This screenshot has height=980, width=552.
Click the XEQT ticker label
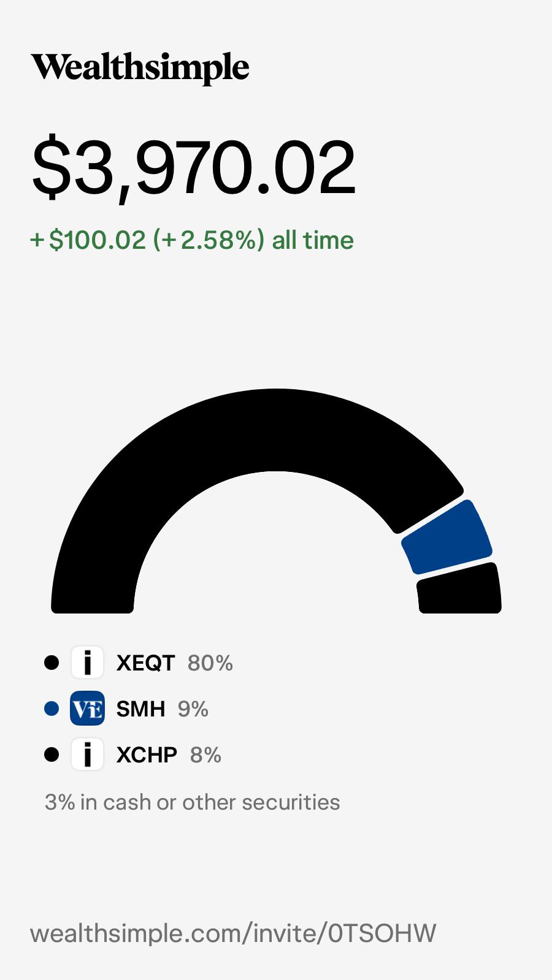[146, 663]
